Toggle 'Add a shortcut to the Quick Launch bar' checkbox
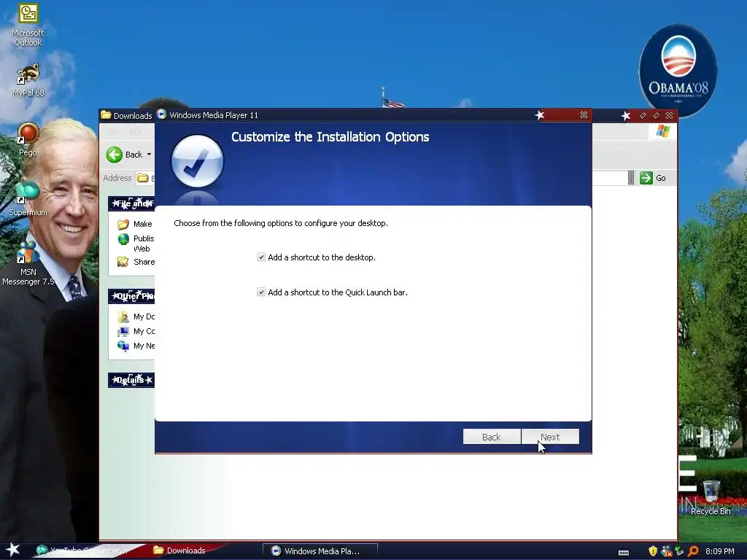This screenshot has height=560, width=747. coord(261,292)
